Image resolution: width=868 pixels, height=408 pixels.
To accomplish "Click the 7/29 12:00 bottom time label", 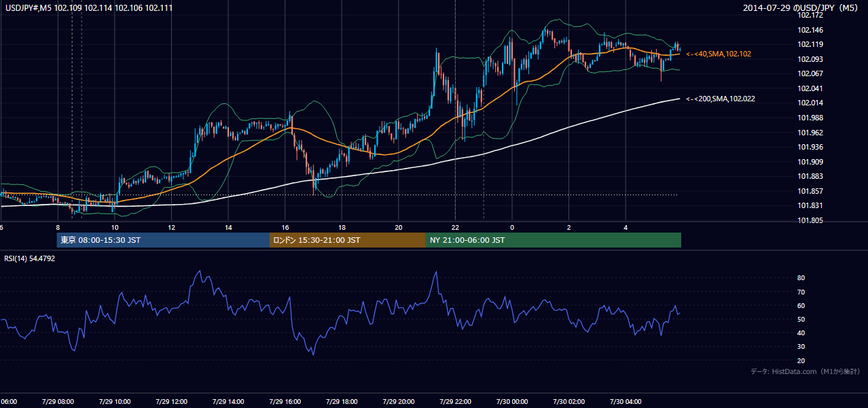I will (172, 402).
